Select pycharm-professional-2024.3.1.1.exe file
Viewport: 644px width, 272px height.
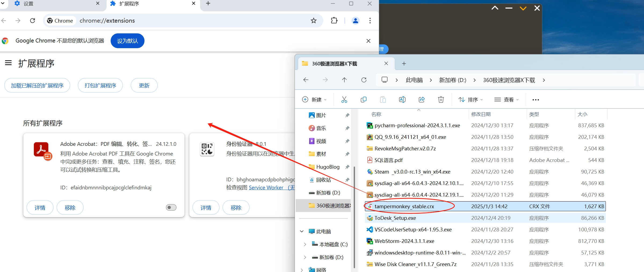point(485,125)
